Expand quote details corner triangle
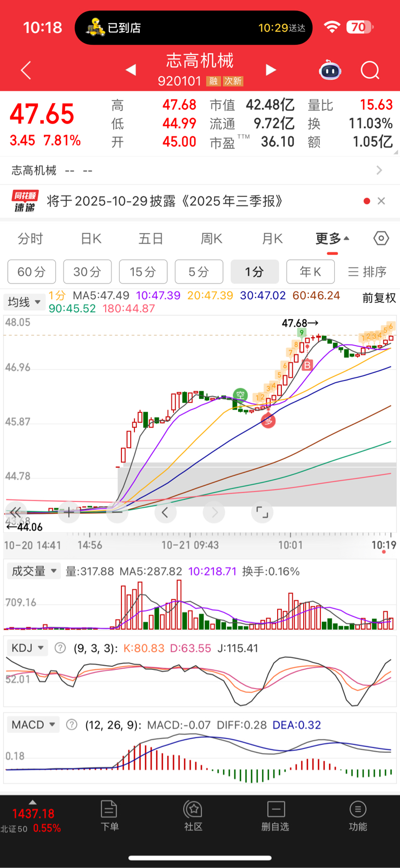400x868 pixels. [395, 152]
